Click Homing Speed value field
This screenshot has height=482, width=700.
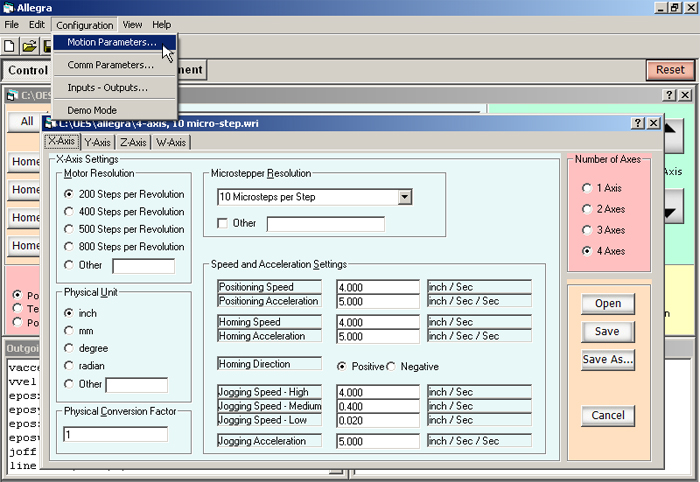tap(378, 322)
